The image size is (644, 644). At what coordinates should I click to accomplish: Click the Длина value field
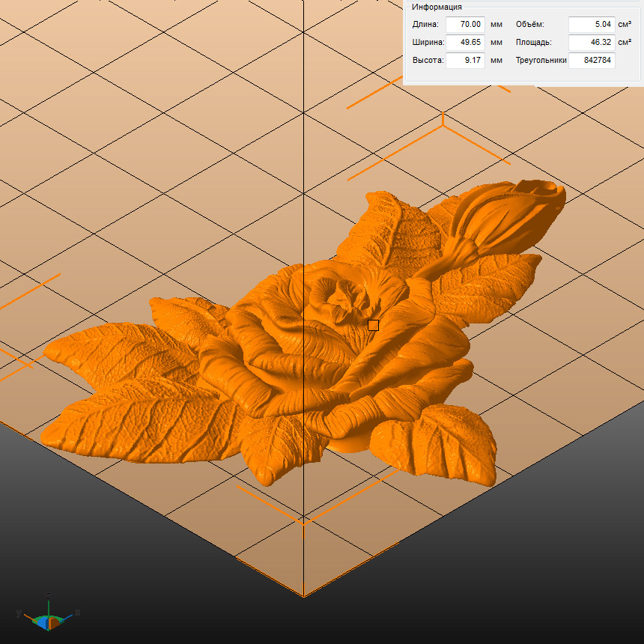pos(465,25)
